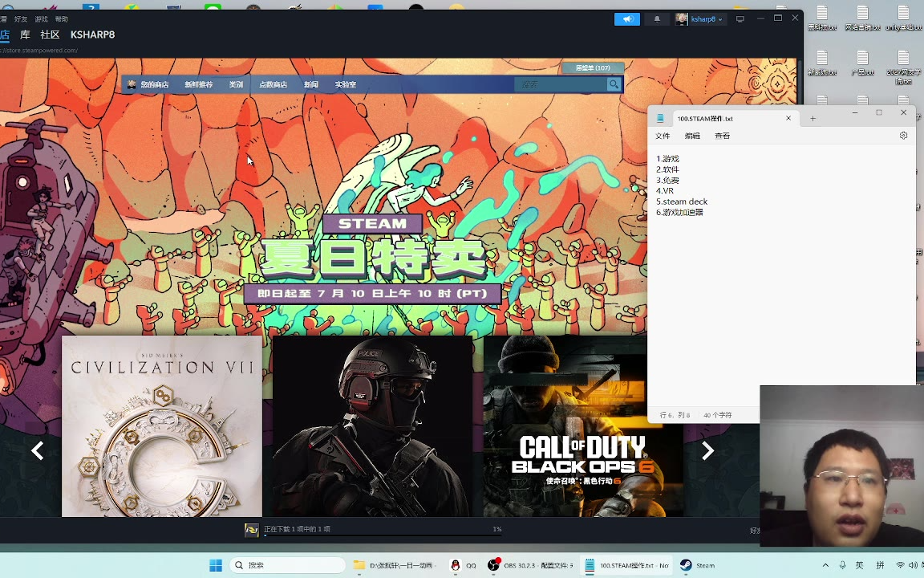Screen dimensions: 924x578
Task: Open the 游戏 menu in Steam
Action: [x=41, y=19]
